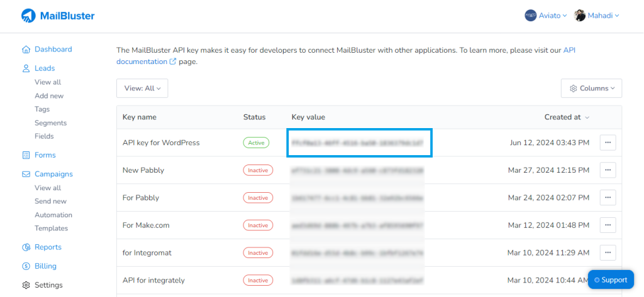
Task: Click the Mar 12, 2024 01:48 PM date
Action: pyautogui.click(x=548, y=225)
